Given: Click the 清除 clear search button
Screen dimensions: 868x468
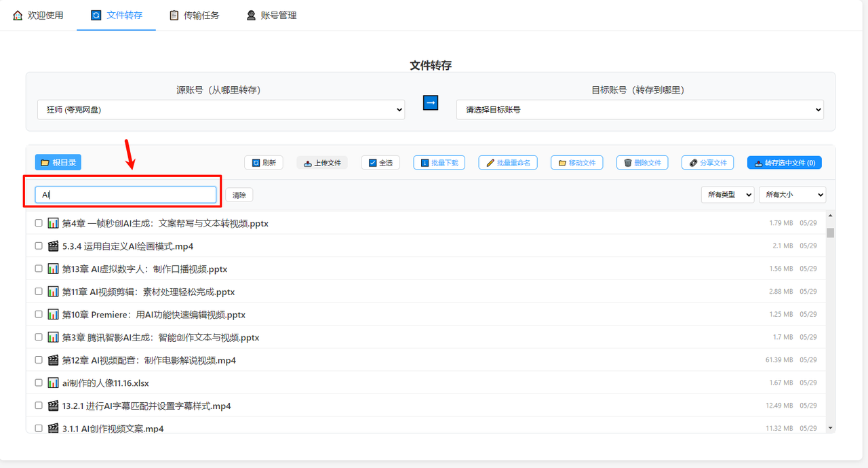Looking at the screenshot, I should coord(239,195).
